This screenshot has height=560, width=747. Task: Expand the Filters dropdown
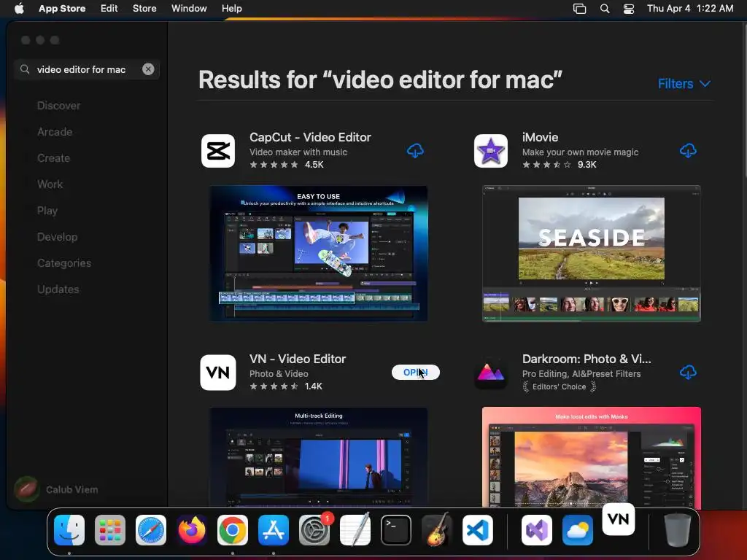coord(684,84)
